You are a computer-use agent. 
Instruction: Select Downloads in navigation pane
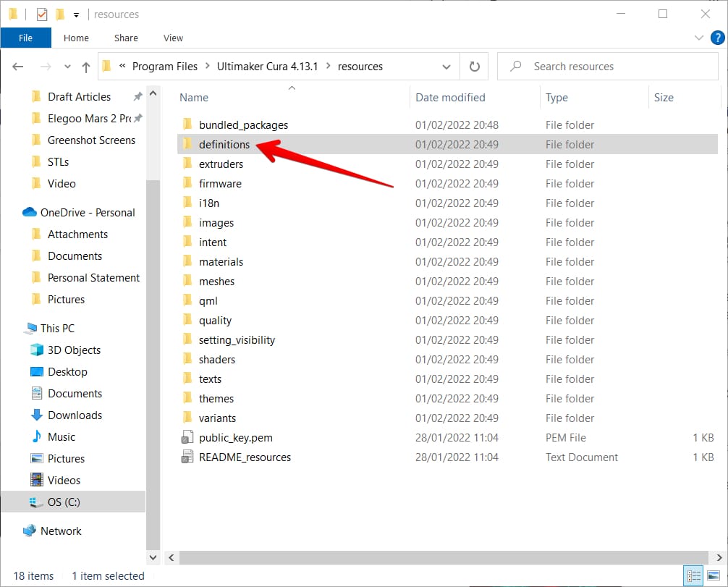(75, 415)
